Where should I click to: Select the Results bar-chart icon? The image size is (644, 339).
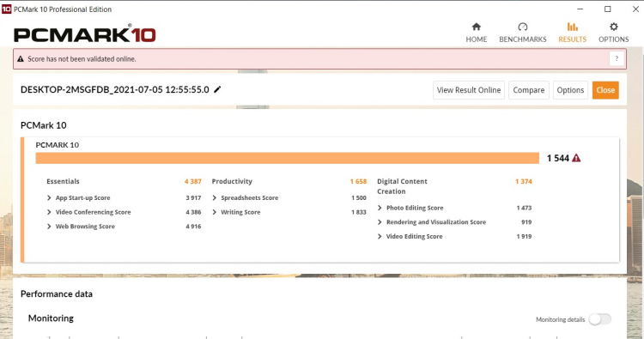572,27
